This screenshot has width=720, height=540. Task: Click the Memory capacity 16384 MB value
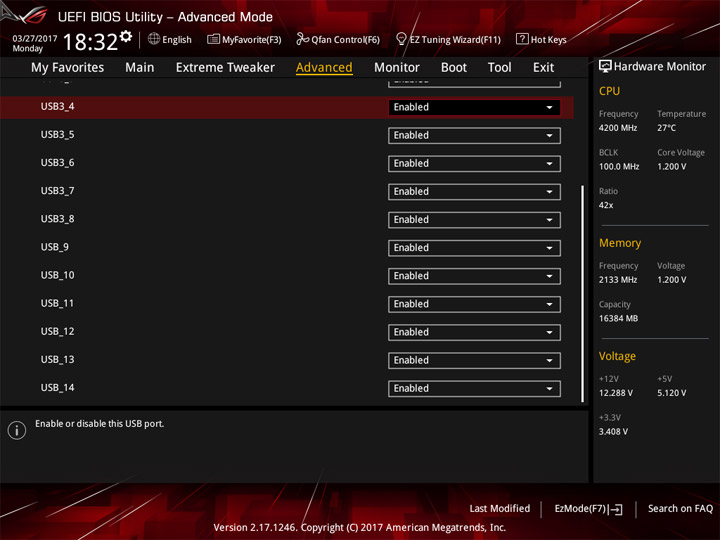click(x=618, y=319)
